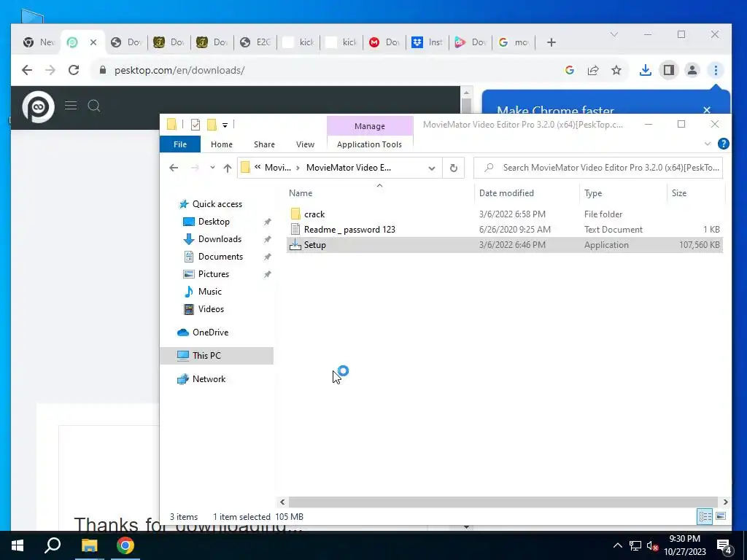Open the View ribbon tab

pyautogui.click(x=305, y=144)
